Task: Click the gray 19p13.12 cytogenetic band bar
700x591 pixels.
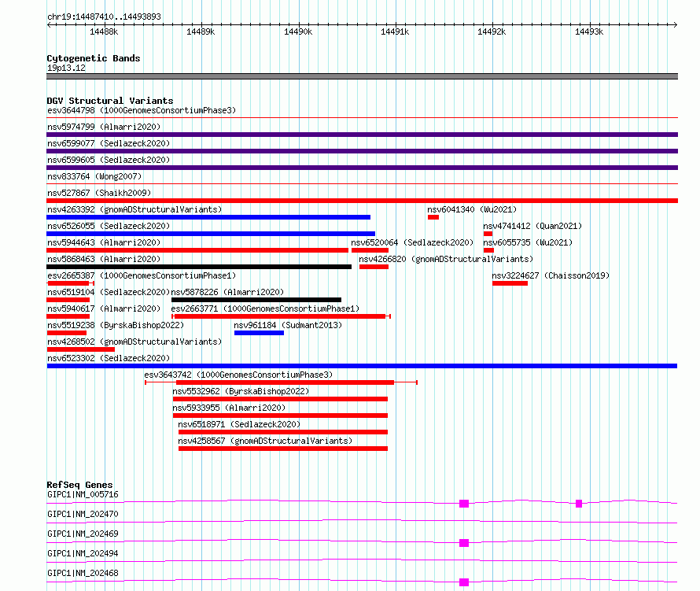Action: tap(362, 76)
